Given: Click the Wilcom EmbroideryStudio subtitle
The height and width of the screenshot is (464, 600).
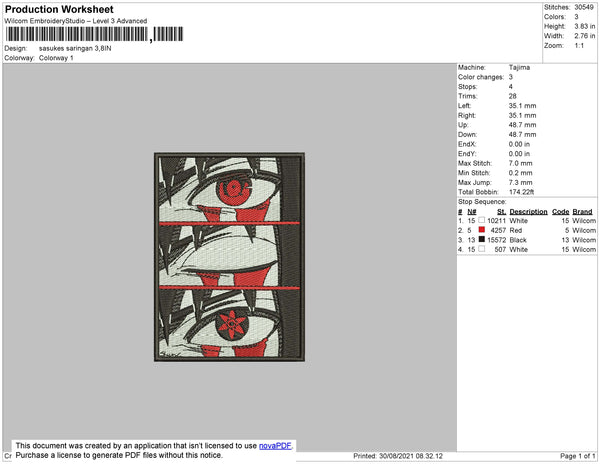Looking at the screenshot, I should 76,21.
